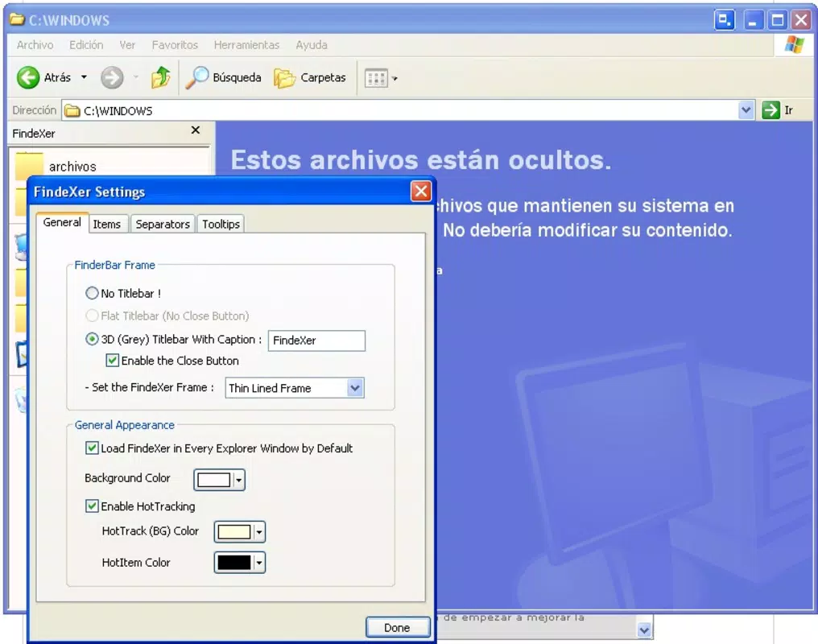Switch to the Tooltips tab

pyautogui.click(x=221, y=225)
